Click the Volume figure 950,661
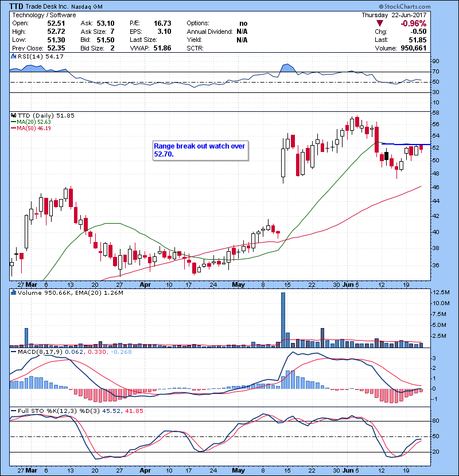Screen dimensions: 459x476 click(x=414, y=48)
